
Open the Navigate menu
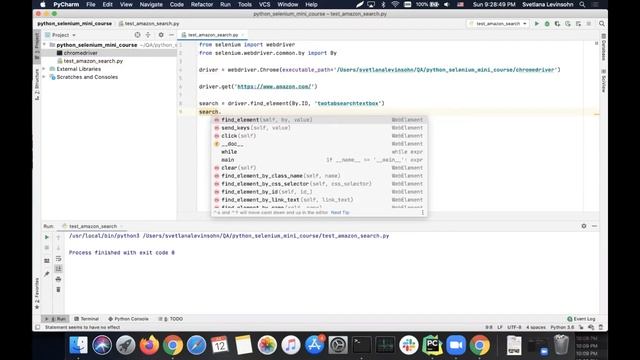click(151, 4)
